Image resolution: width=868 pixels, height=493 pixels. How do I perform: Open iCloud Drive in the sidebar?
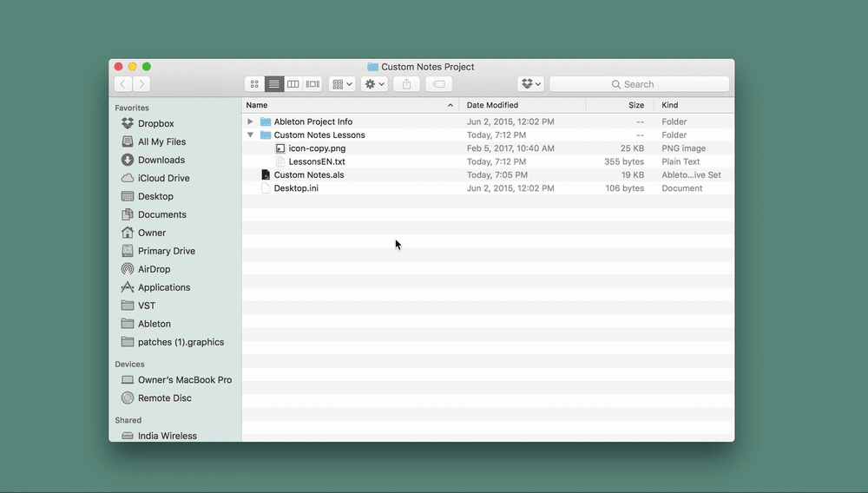(163, 178)
